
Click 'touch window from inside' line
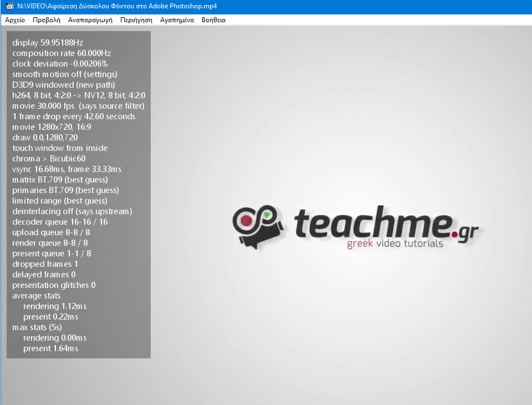(x=60, y=148)
